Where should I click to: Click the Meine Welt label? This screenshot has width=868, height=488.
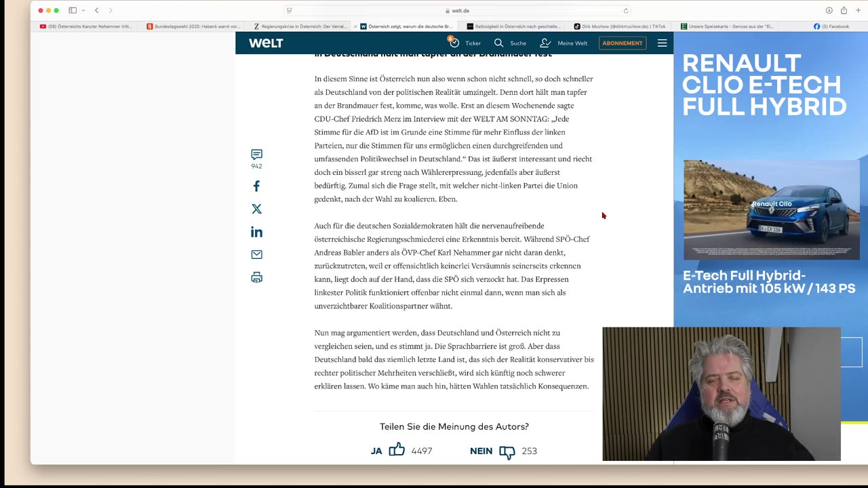click(572, 43)
